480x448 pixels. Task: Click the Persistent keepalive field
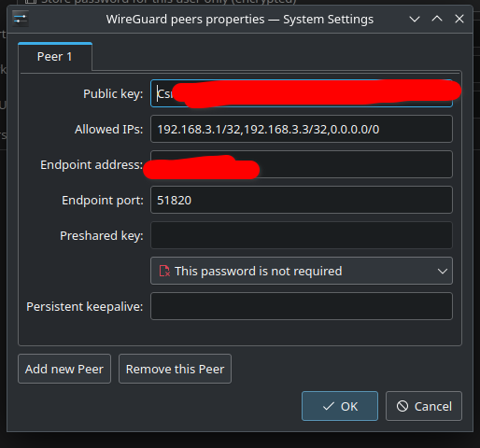click(x=302, y=306)
